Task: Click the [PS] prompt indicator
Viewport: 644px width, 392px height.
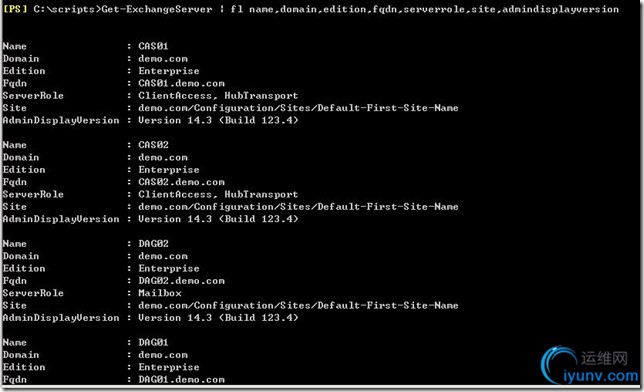Action: (x=14, y=9)
